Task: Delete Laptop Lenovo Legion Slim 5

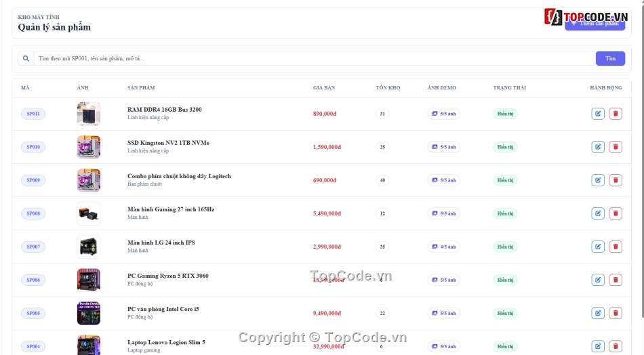Action: (x=616, y=346)
